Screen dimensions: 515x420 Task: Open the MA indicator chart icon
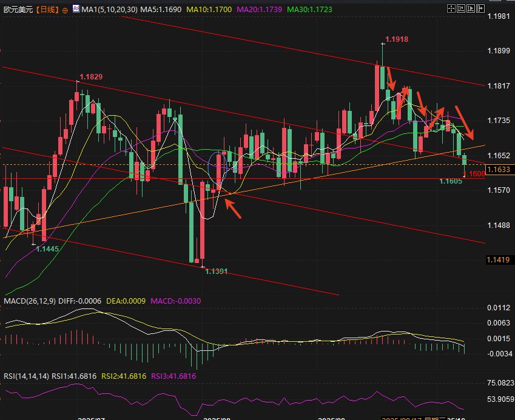point(76,9)
